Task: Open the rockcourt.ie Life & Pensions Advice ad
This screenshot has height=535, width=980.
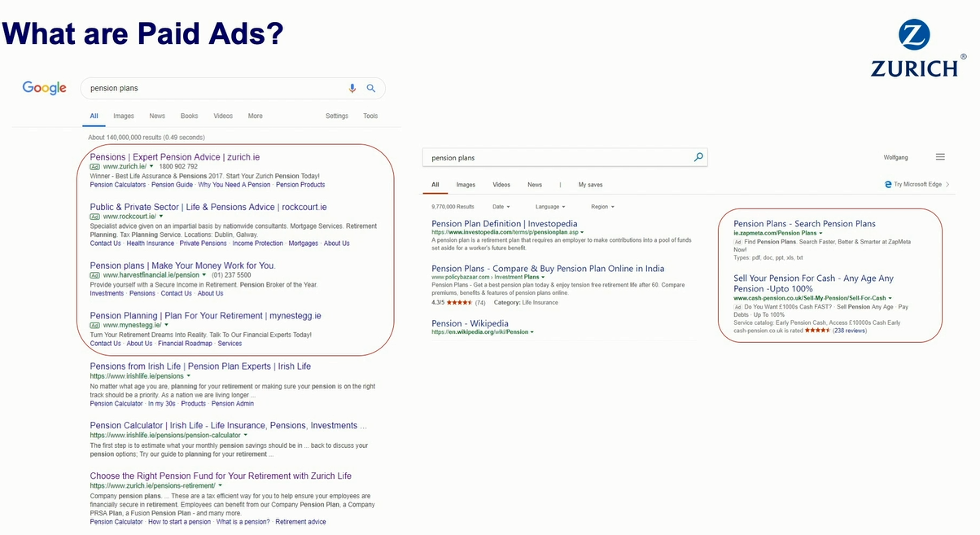Action: [x=208, y=208]
